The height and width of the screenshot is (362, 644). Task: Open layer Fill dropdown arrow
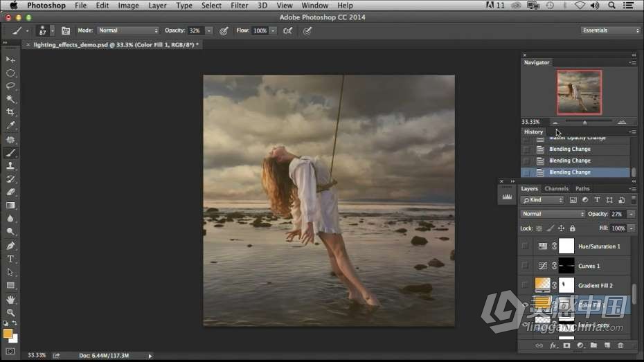[x=632, y=228]
